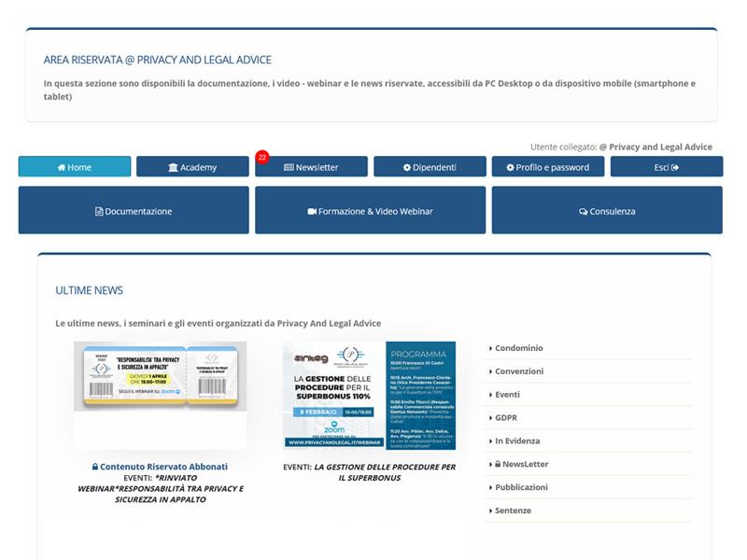This screenshot has height=560, width=747.
Task: Click the house icon on Home
Action: pos(62,168)
